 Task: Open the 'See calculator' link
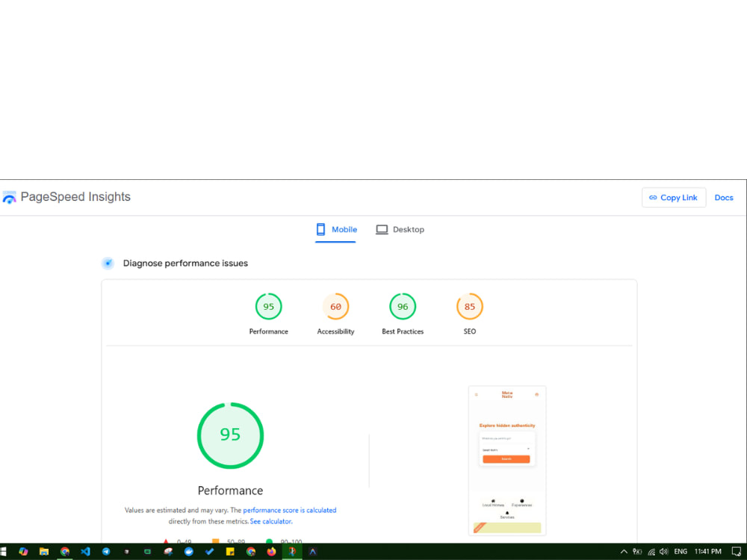(x=270, y=521)
